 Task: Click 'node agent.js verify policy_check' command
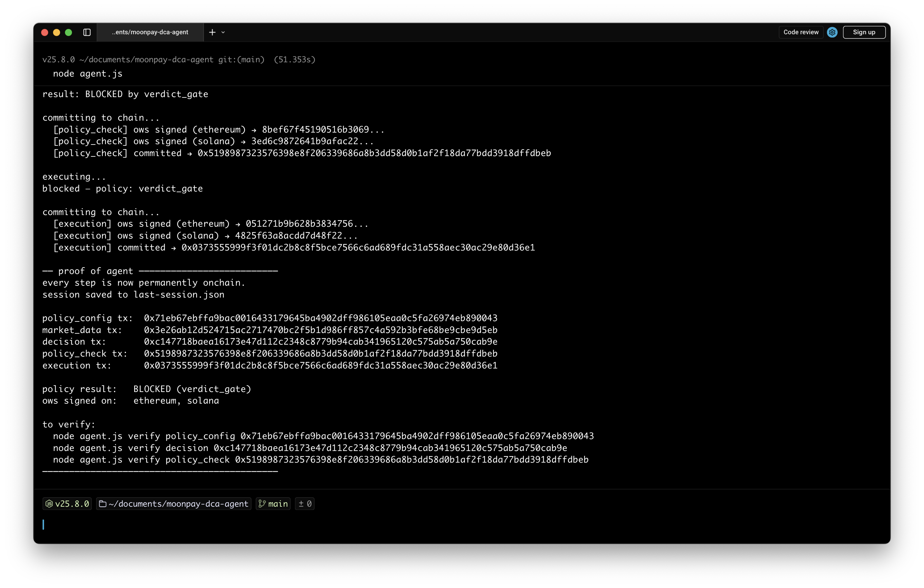[321, 460]
